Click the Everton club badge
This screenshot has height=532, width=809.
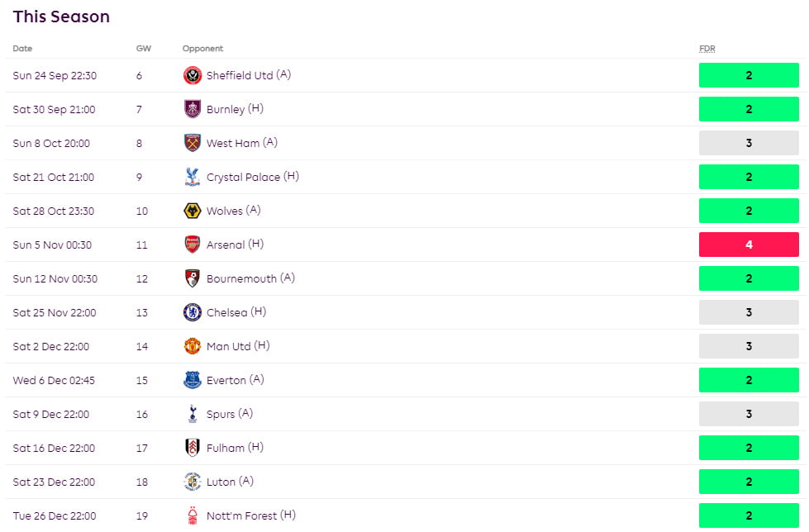[x=193, y=380]
